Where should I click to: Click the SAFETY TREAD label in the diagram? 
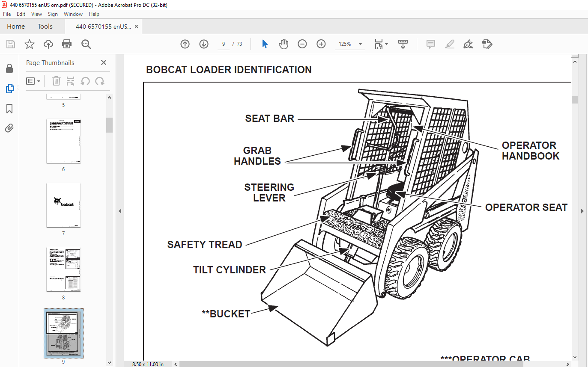point(205,245)
